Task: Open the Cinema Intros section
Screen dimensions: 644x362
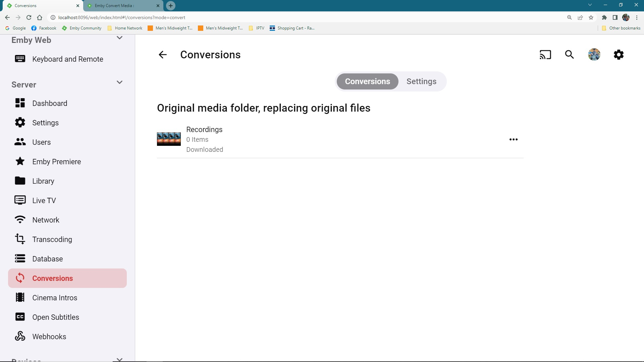Action: pyautogui.click(x=54, y=298)
